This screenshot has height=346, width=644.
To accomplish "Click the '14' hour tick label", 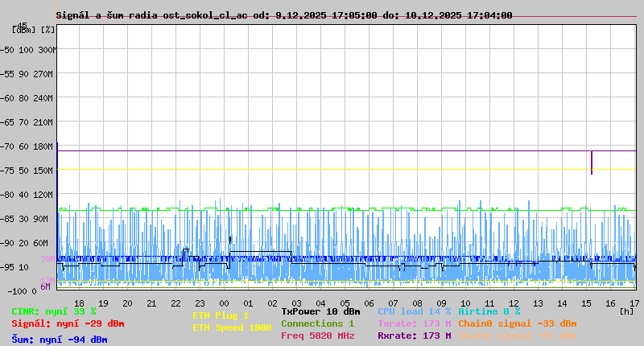I will (x=562, y=303).
